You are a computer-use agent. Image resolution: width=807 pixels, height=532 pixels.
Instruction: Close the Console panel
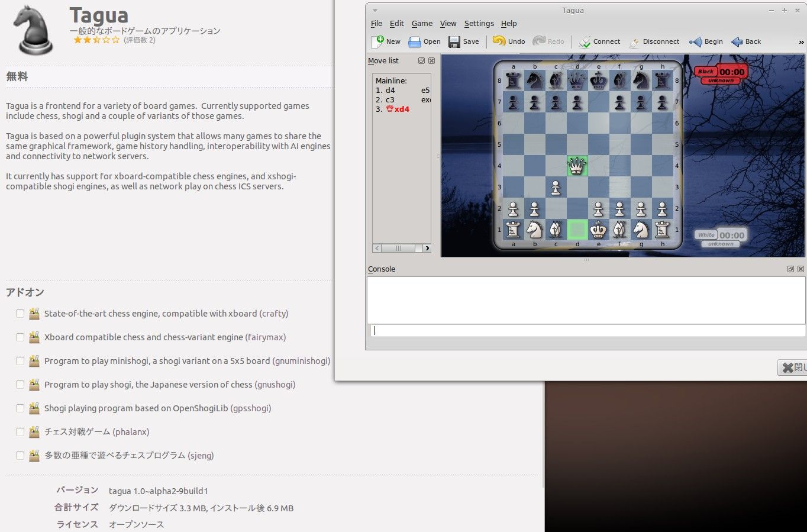800,269
